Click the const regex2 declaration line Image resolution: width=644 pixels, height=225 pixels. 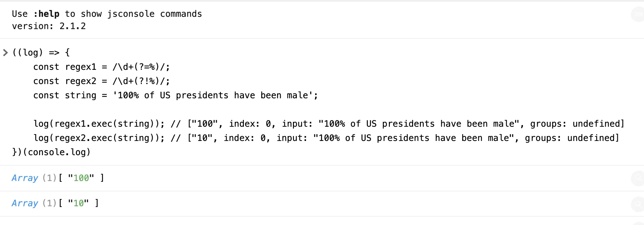101,81
